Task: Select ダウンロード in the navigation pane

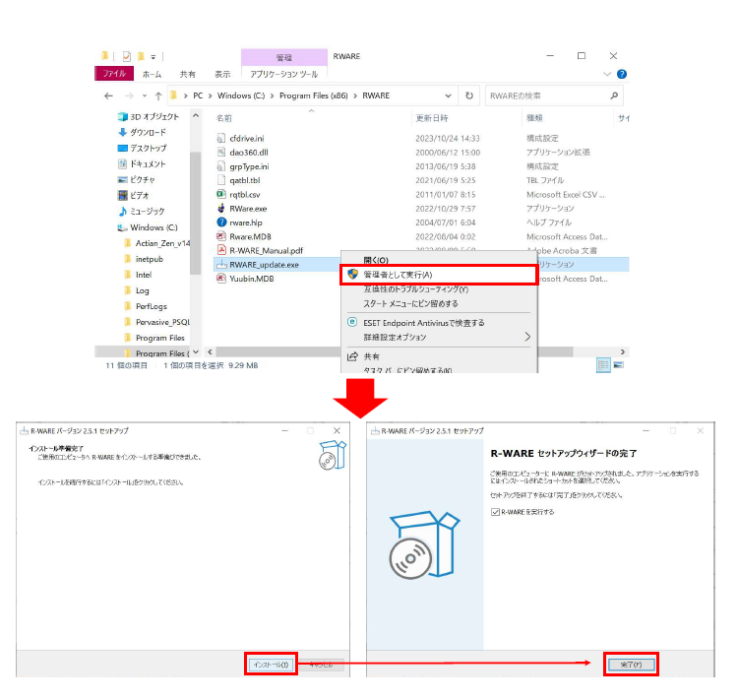Action: click(x=142, y=132)
